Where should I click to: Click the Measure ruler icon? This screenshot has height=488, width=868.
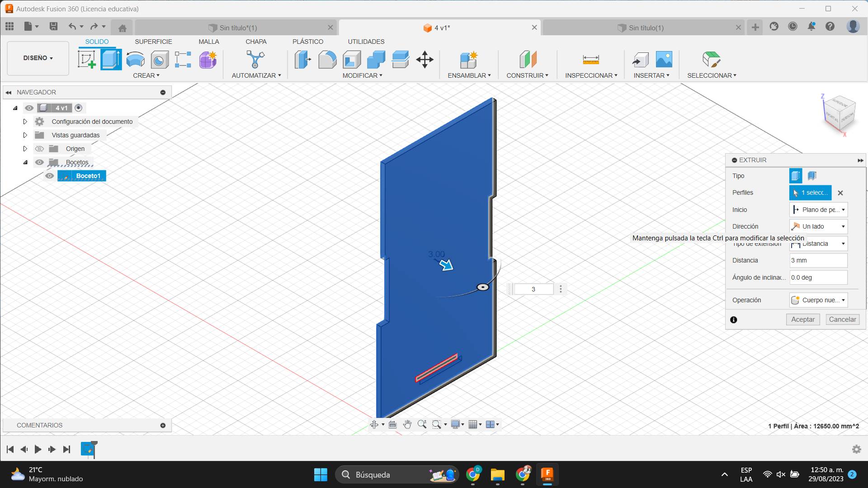pos(591,60)
